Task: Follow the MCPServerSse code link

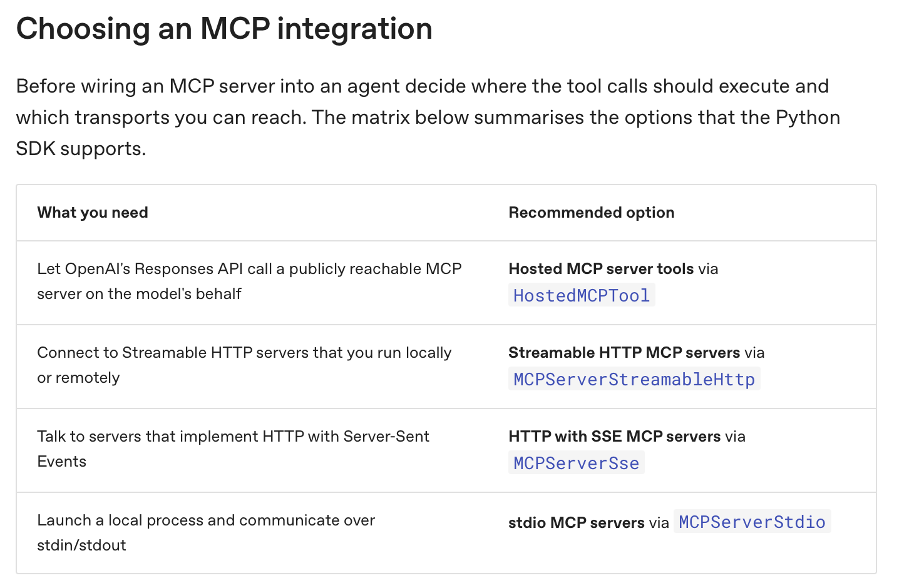Action: (577, 463)
